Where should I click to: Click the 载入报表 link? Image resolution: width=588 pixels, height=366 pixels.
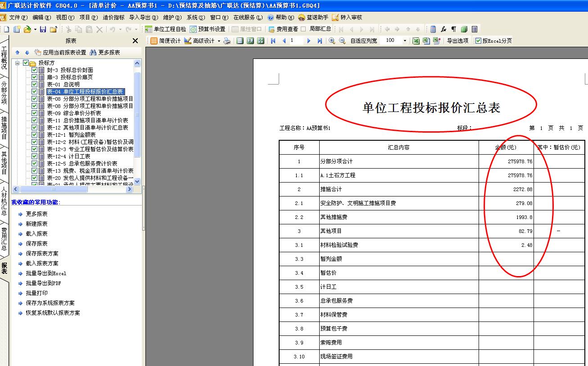[36, 234]
